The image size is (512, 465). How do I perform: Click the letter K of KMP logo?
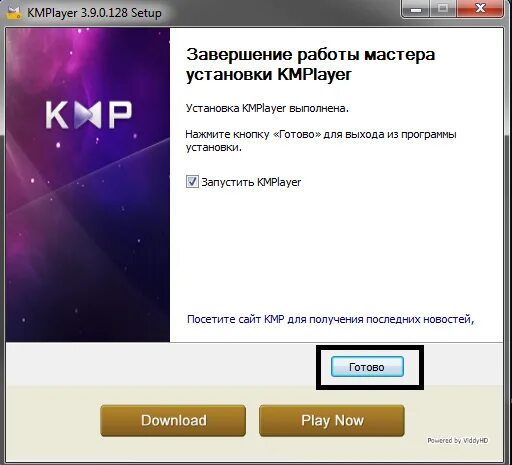click(x=58, y=115)
